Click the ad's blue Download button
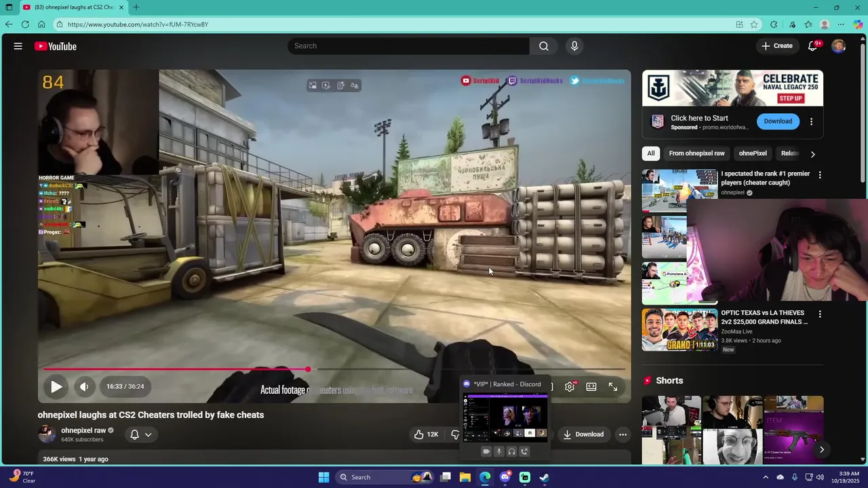868x488 pixels. [x=778, y=121]
